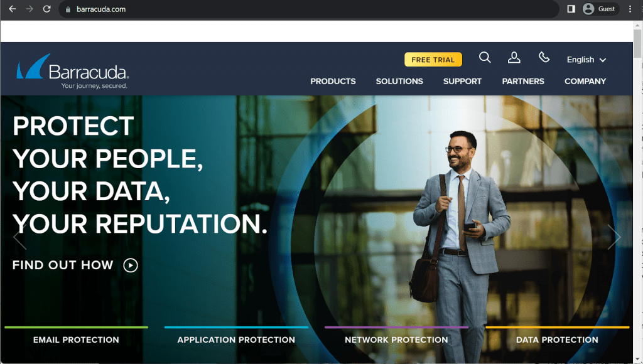Open the PRODUCTS menu
The height and width of the screenshot is (364, 643).
(x=333, y=81)
